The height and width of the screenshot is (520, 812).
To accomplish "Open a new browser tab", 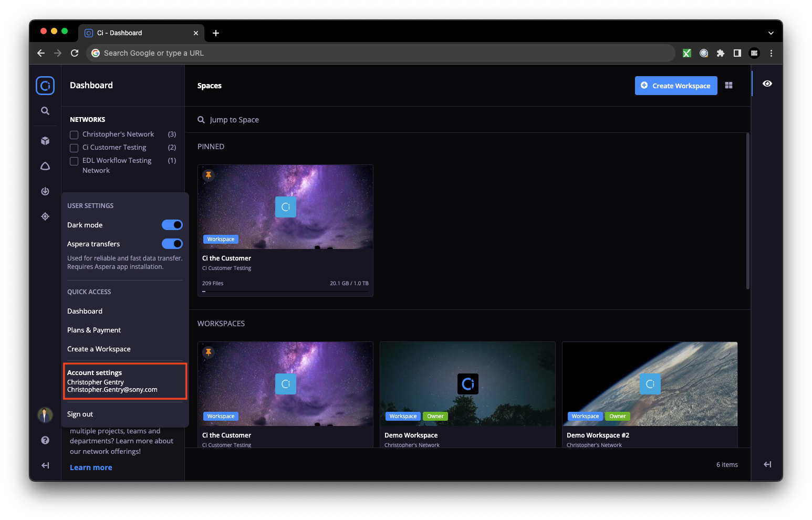I will point(216,33).
